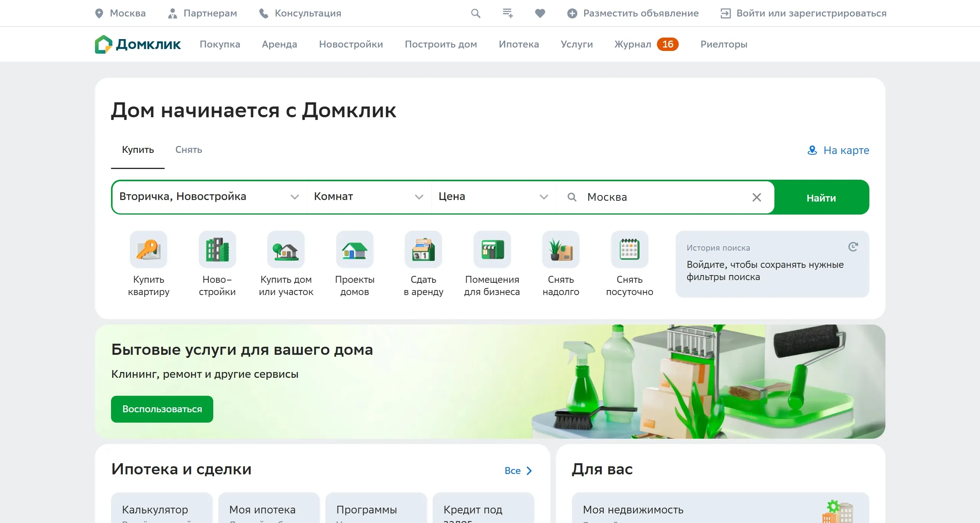
Task: Open the Сдать в аренду icon
Action: pos(423,249)
